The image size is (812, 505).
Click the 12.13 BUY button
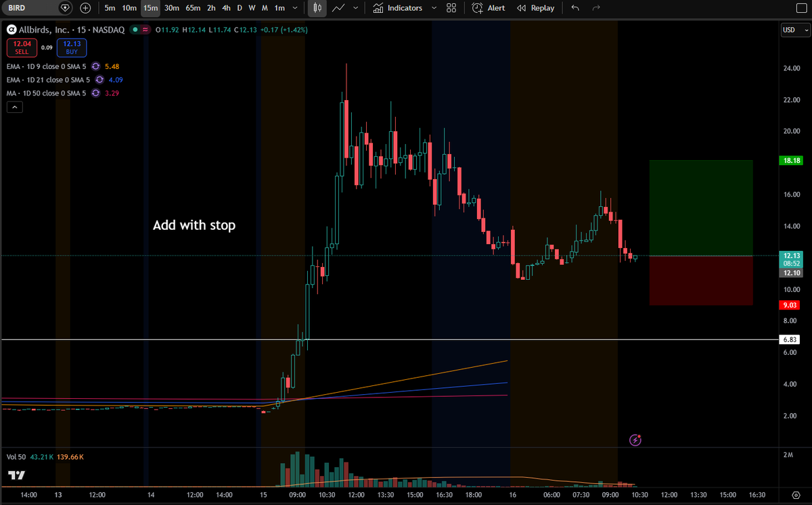72,47
